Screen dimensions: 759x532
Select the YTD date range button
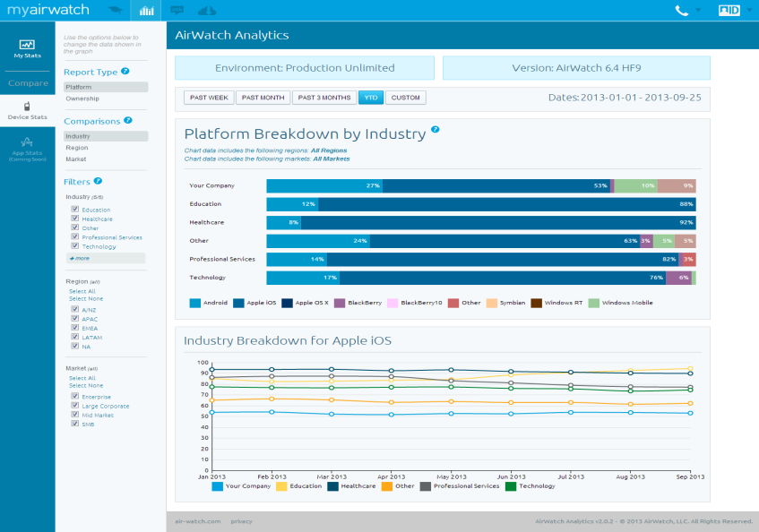coord(371,98)
